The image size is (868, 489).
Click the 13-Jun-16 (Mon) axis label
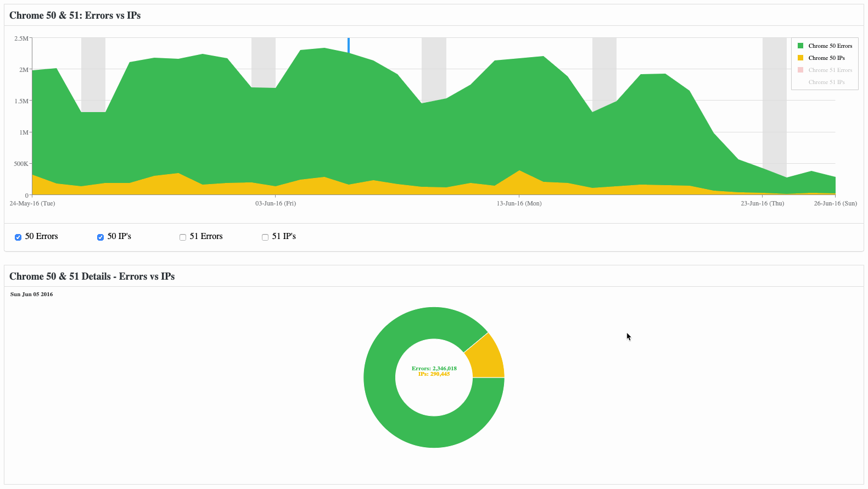point(519,203)
